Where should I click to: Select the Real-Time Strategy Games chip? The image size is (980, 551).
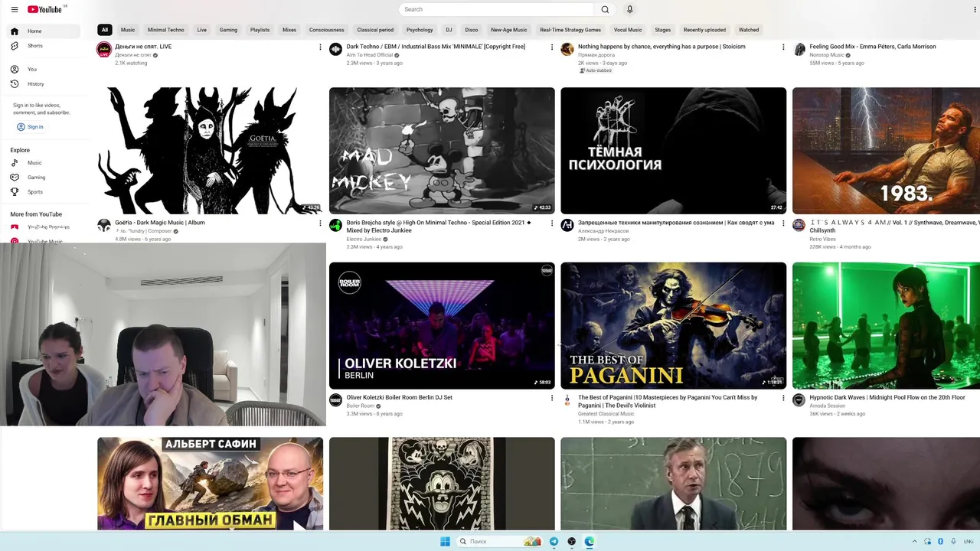point(570,30)
